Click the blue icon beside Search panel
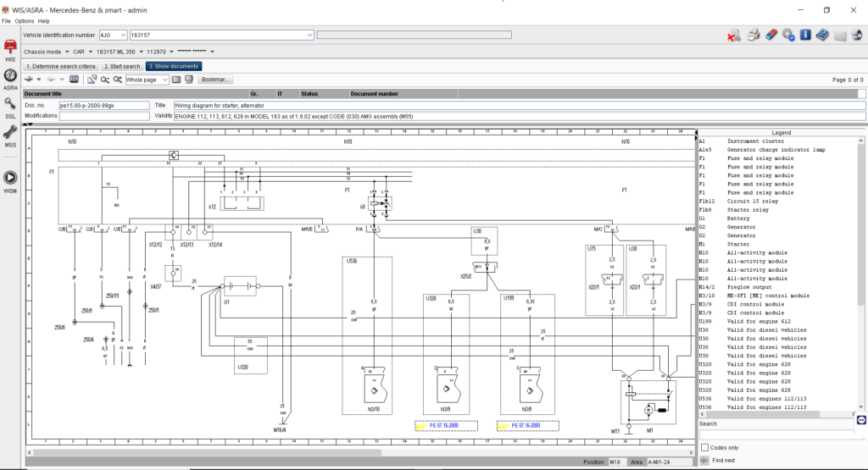 tap(861, 420)
